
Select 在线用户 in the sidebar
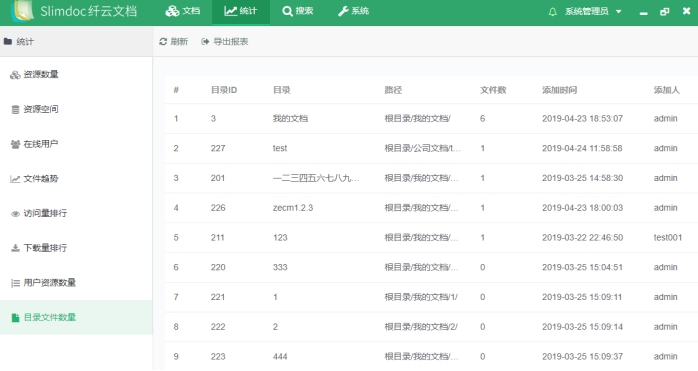tap(76, 144)
